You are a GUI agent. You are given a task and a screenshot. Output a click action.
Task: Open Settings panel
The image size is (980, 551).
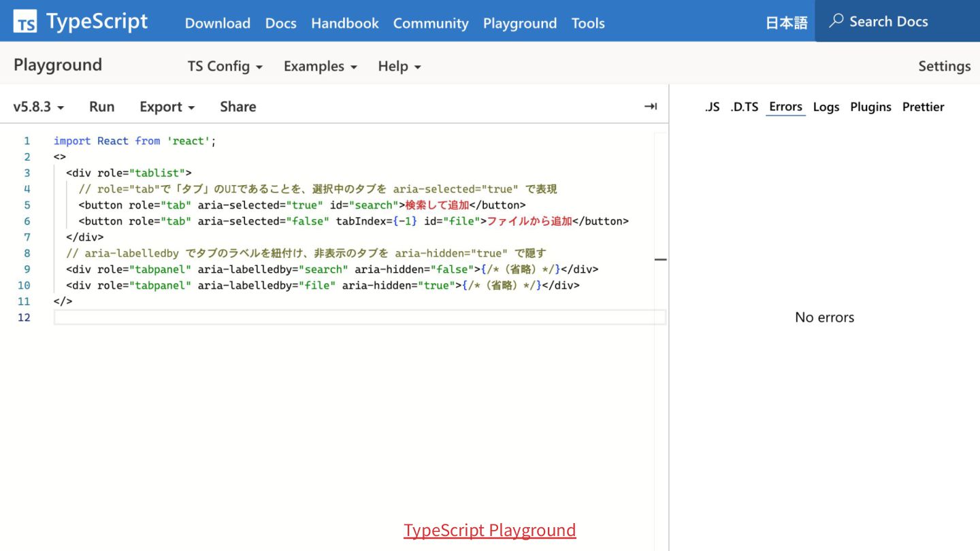pos(944,66)
